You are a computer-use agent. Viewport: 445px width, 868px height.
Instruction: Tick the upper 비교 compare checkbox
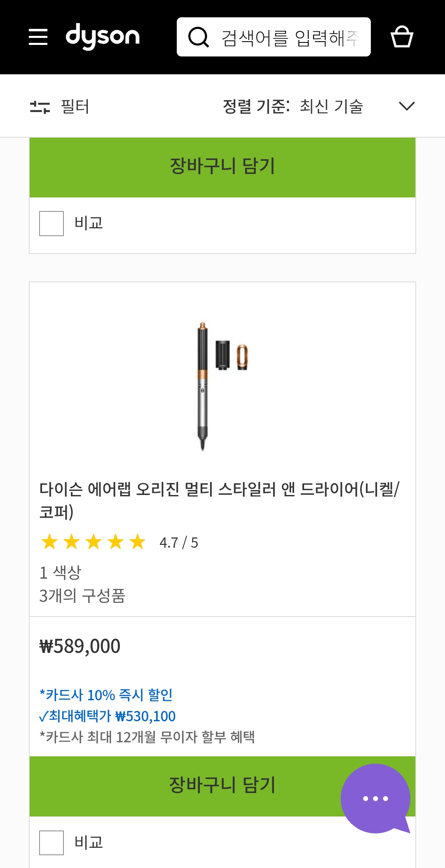(52, 223)
